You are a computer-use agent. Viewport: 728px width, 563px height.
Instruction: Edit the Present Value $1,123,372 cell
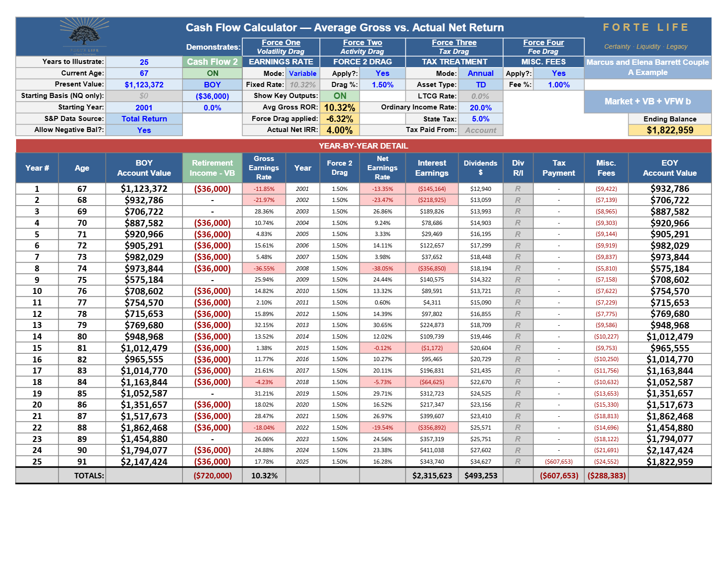[x=144, y=85]
